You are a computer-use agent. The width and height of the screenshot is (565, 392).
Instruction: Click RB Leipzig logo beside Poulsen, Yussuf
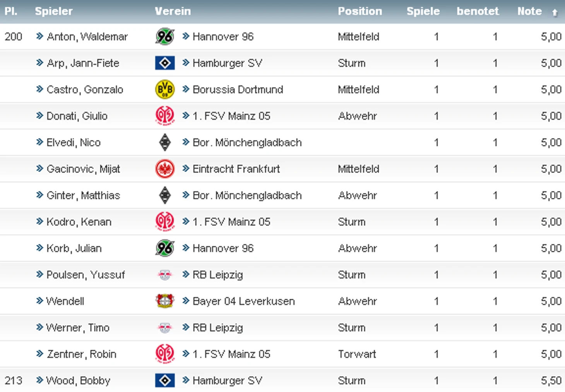[x=165, y=275]
